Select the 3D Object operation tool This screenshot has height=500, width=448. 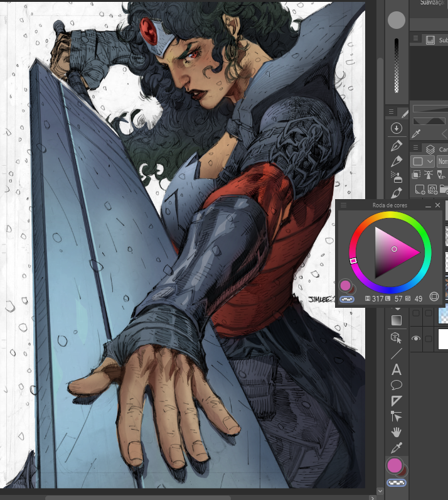coord(397,337)
